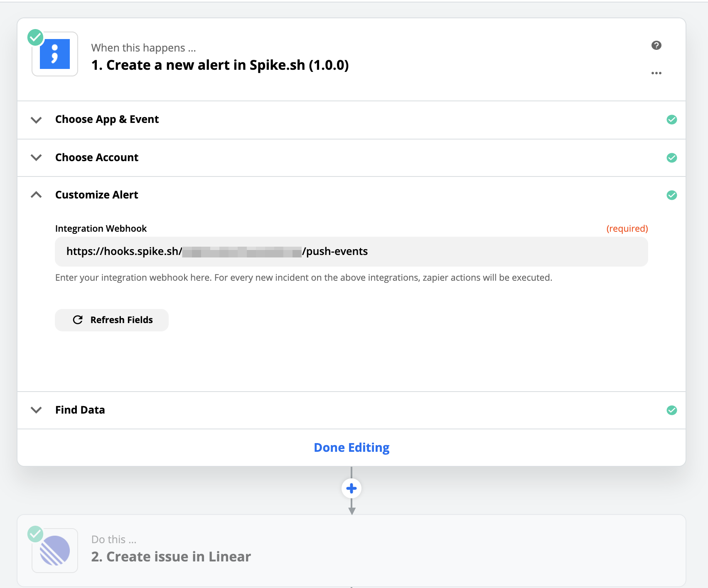Click the green checkmark beside Choose Account
Image resolution: width=708 pixels, height=588 pixels.
671,158
